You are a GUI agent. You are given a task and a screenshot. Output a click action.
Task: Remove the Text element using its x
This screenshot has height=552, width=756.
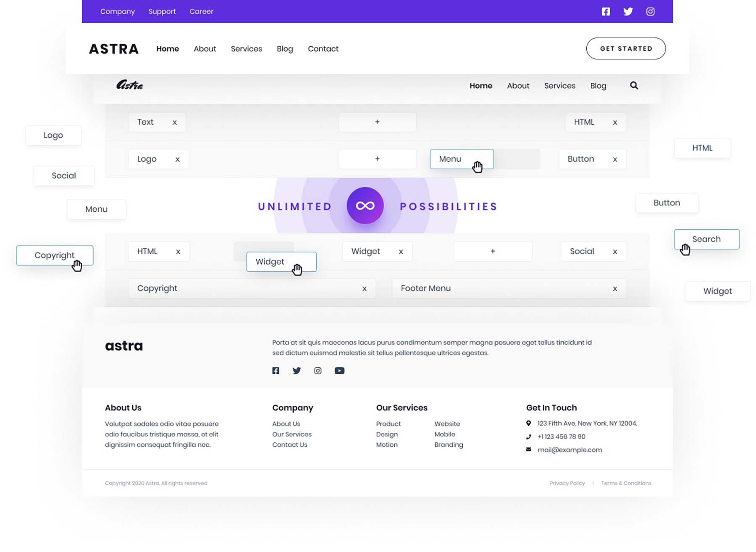tap(175, 122)
